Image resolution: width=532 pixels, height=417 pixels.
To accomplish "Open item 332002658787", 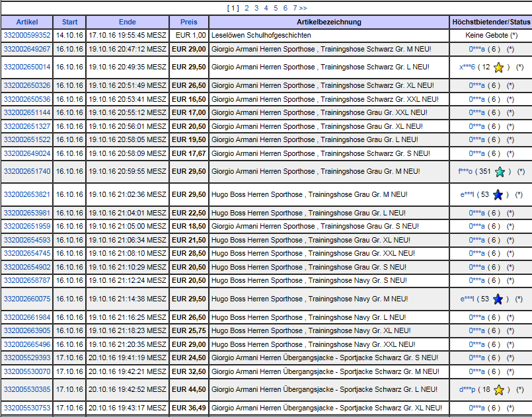I will [27, 281].
